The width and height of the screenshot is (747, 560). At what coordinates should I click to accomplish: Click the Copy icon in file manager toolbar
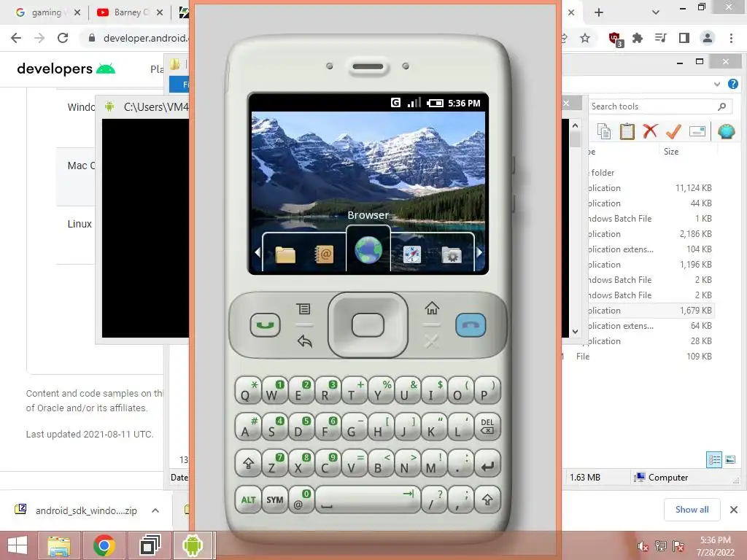click(604, 131)
